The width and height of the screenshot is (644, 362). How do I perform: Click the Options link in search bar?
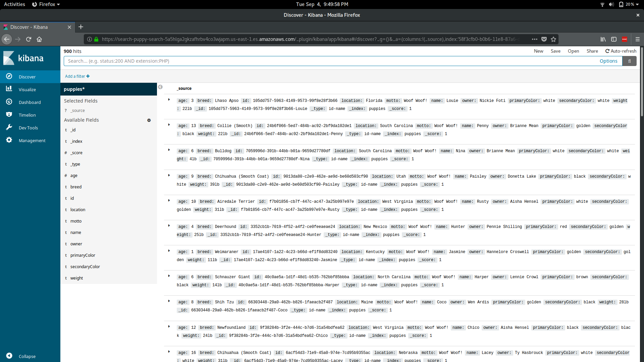[x=608, y=61]
